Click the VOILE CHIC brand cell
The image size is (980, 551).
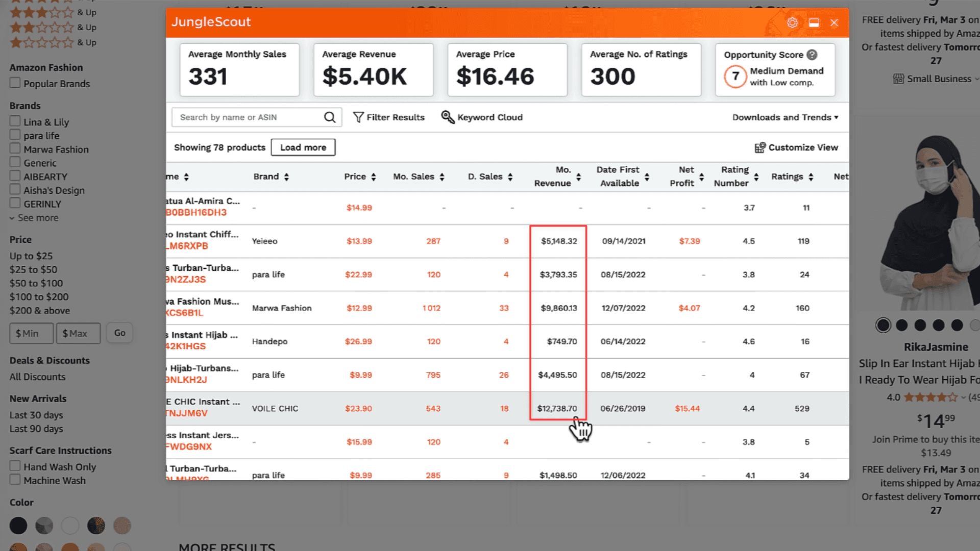coord(275,409)
